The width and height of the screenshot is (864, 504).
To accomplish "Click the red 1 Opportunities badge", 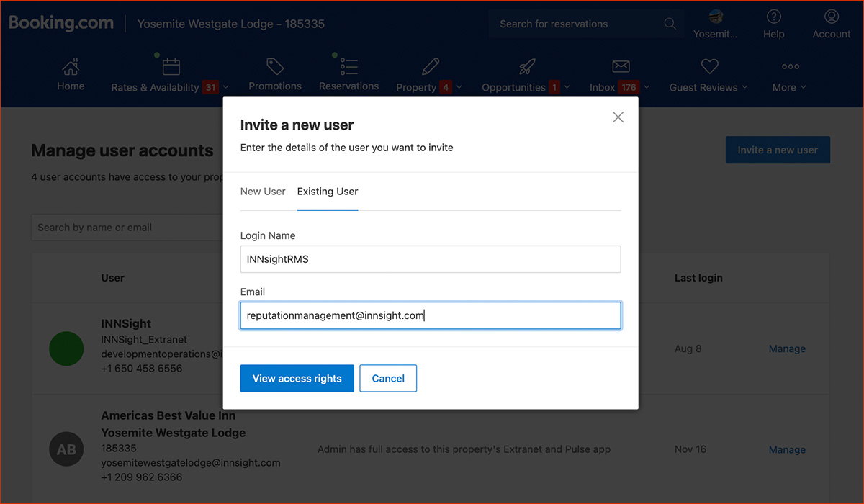I will (x=554, y=88).
